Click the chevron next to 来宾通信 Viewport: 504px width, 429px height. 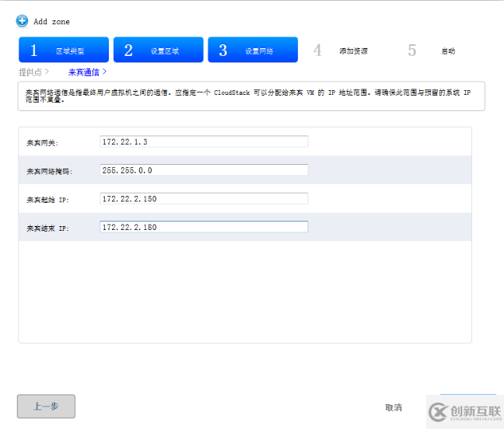[x=104, y=72]
